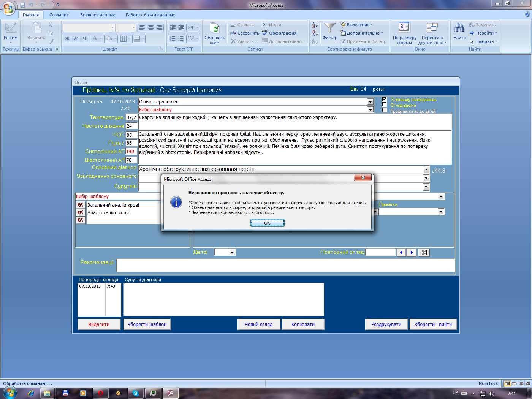This screenshot has height=399, width=532.
Task: Click the Opera icon in taskbar
Action: click(x=101, y=393)
